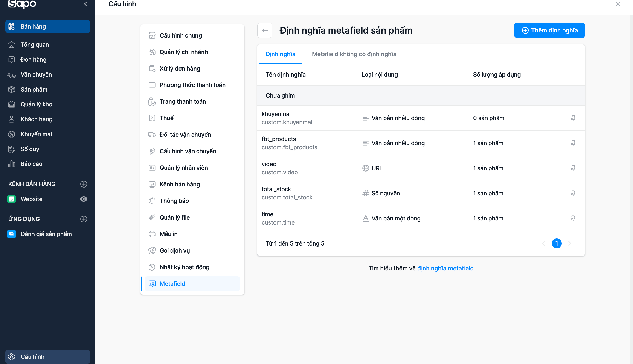Go back using the arrow button
This screenshot has width=633, height=364.
tap(265, 31)
